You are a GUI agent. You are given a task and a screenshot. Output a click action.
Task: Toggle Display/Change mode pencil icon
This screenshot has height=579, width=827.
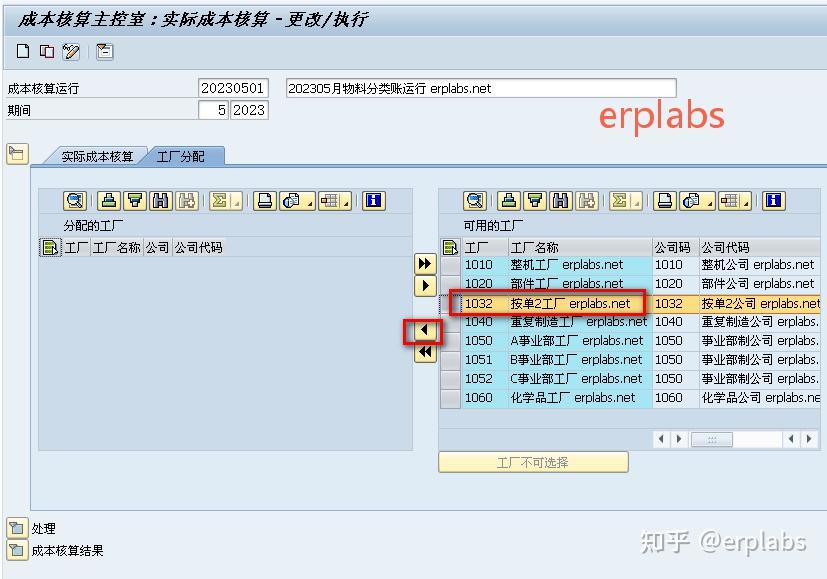(71, 51)
